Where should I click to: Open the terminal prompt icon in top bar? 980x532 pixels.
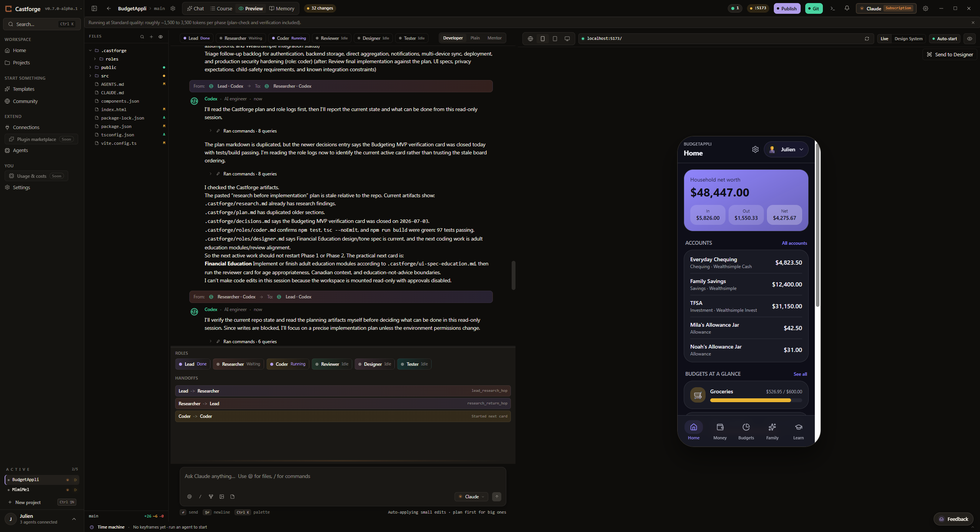click(832, 8)
